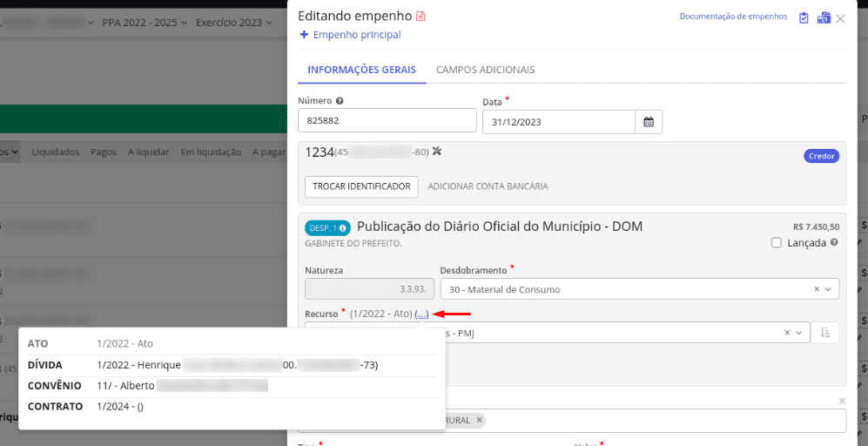
Task: Remove the RURAL tag chip
Action: click(479, 420)
